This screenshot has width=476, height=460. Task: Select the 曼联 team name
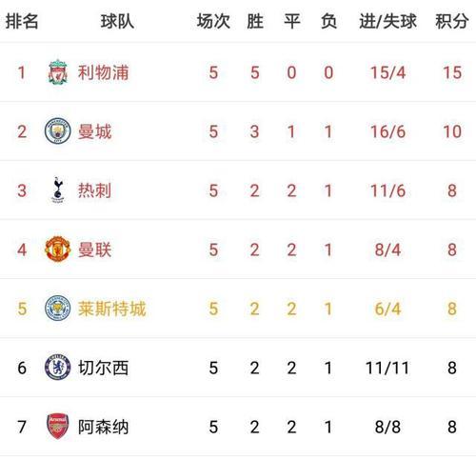[x=94, y=250]
